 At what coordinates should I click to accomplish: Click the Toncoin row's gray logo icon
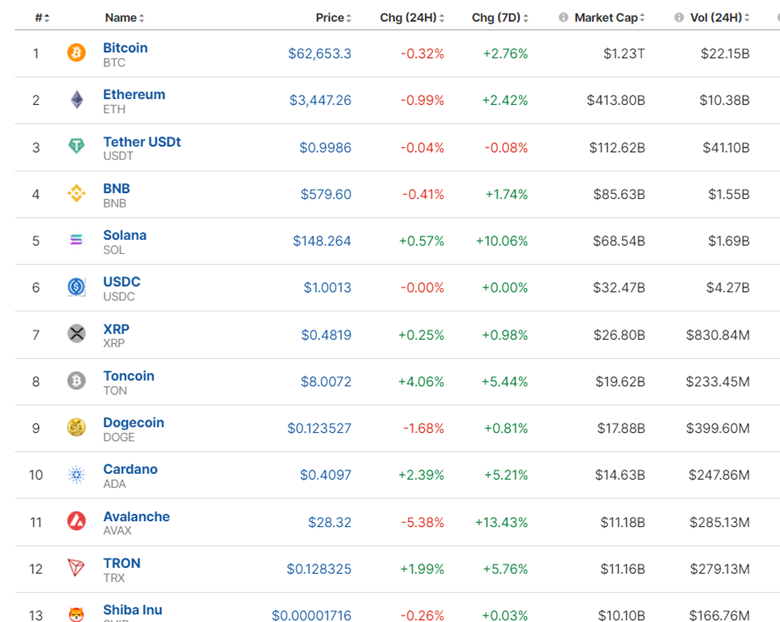[76, 381]
